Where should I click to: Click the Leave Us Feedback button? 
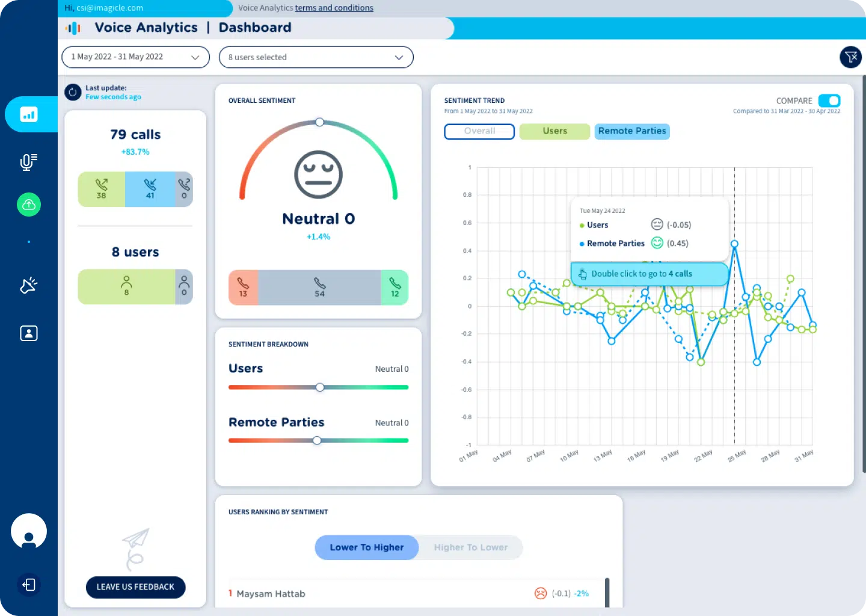point(135,587)
